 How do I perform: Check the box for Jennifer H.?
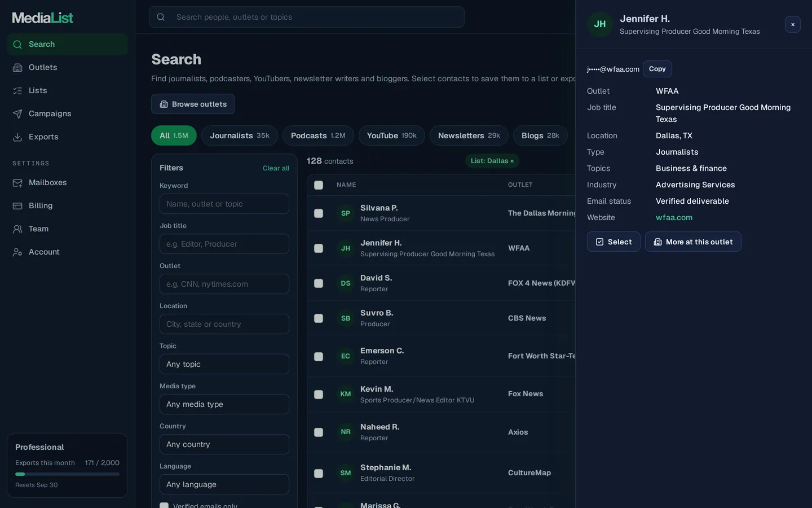(x=319, y=248)
